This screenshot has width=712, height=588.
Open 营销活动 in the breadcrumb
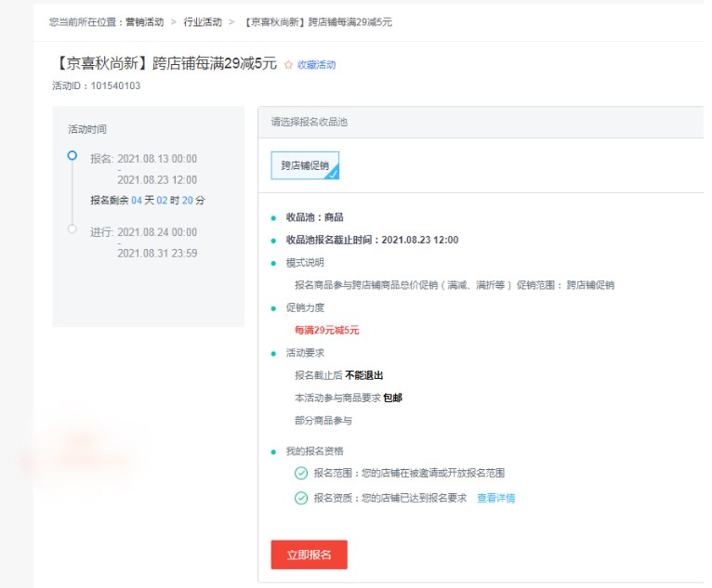click(144, 22)
